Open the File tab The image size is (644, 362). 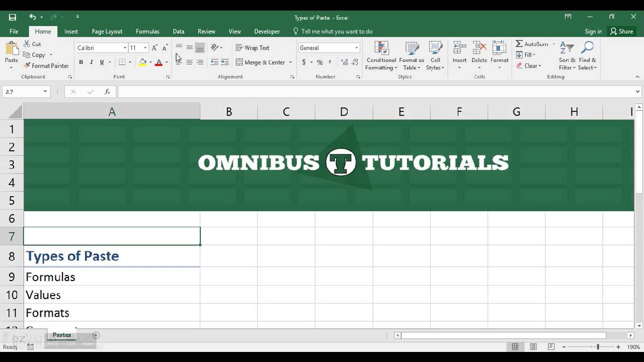tap(14, 31)
